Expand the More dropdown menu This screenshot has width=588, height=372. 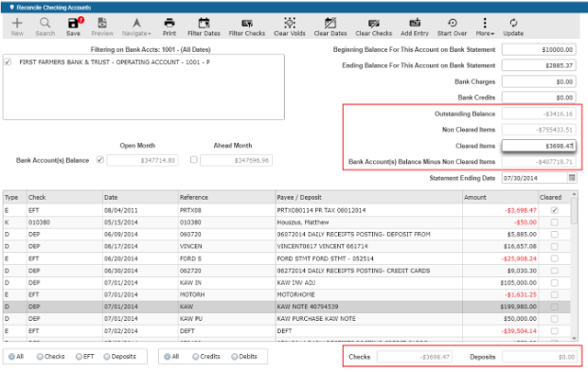tap(485, 27)
